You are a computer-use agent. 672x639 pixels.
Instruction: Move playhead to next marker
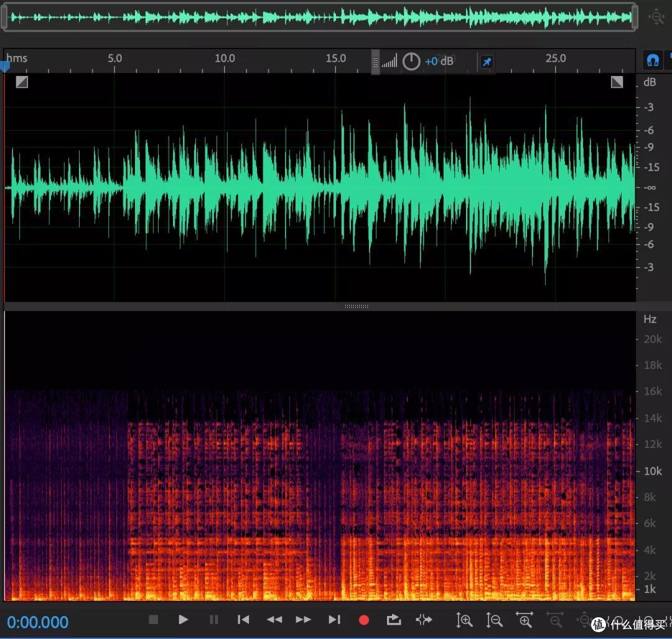pyautogui.click(x=334, y=620)
